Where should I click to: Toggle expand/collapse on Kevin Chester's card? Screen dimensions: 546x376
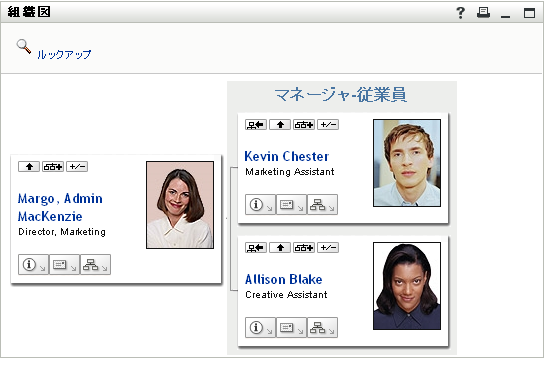328,125
